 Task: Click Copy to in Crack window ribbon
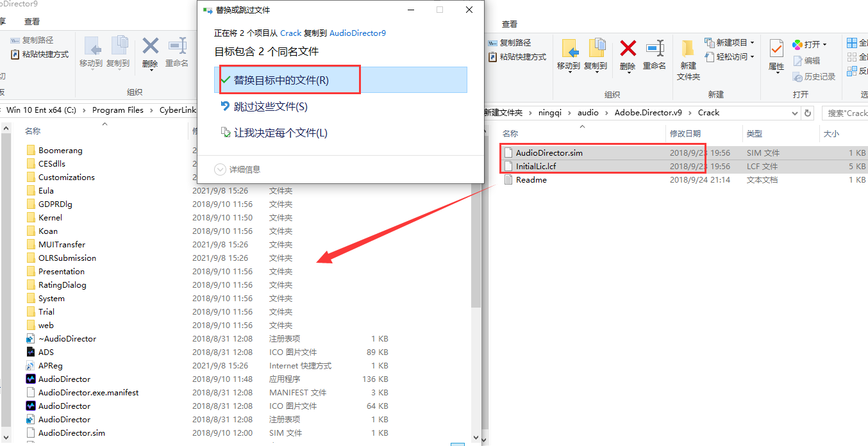click(x=597, y=54)
